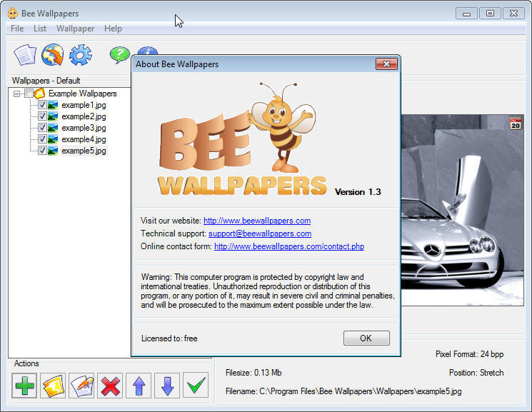Close the About Bee Wallpapers dialog
Viewport: 532px width, 412px height.
(386, 64)
